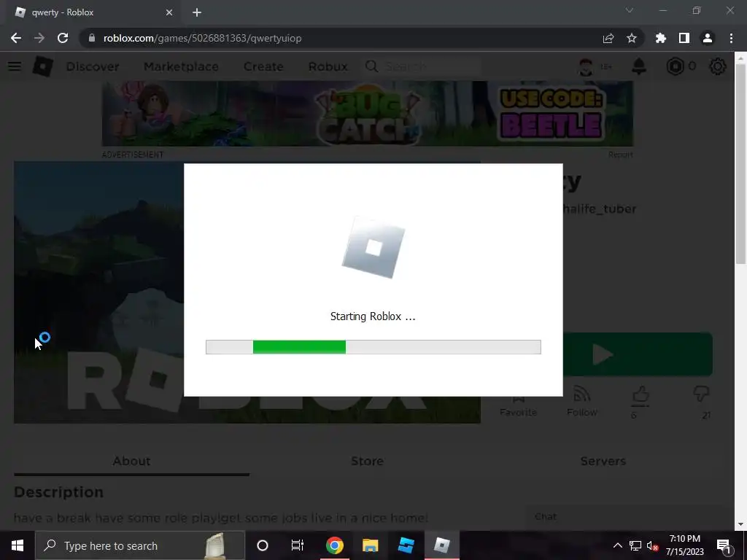Bookmark this page with the star
Image resolution: width=747 pixels, height=560 pixels.
[632, 38]
